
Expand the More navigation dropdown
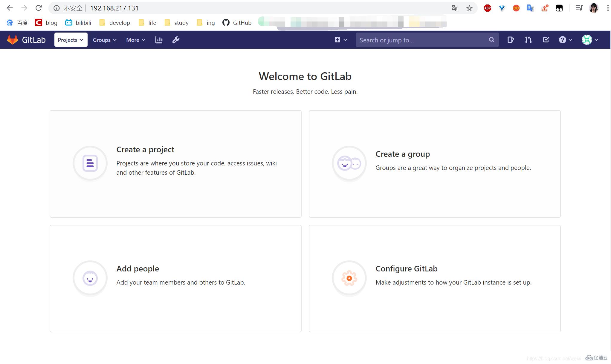135,39
